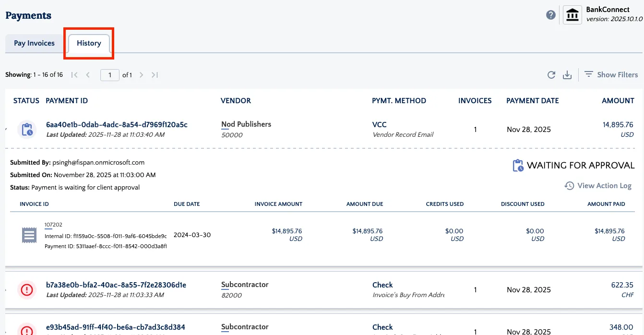Click the waiting status icon for Nod Publishers payment
Viewport: 644px width, 335px height.
coord(27,130)
